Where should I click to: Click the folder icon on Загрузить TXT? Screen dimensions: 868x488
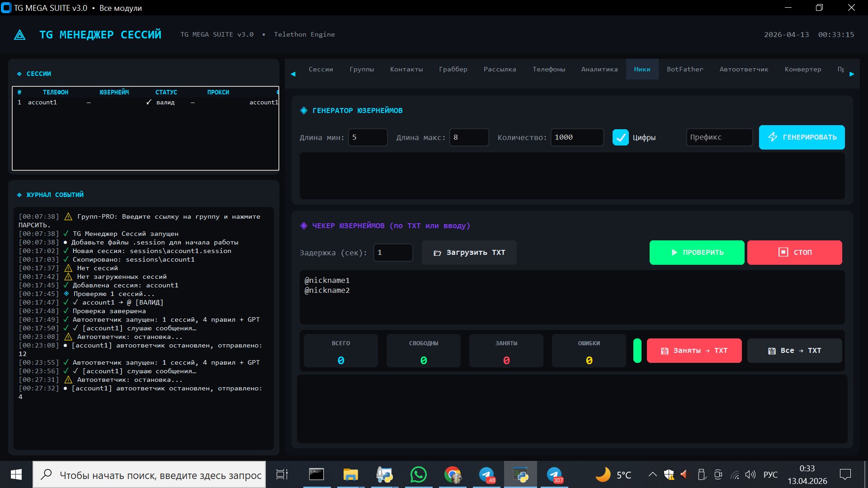(x=437, y=253)
